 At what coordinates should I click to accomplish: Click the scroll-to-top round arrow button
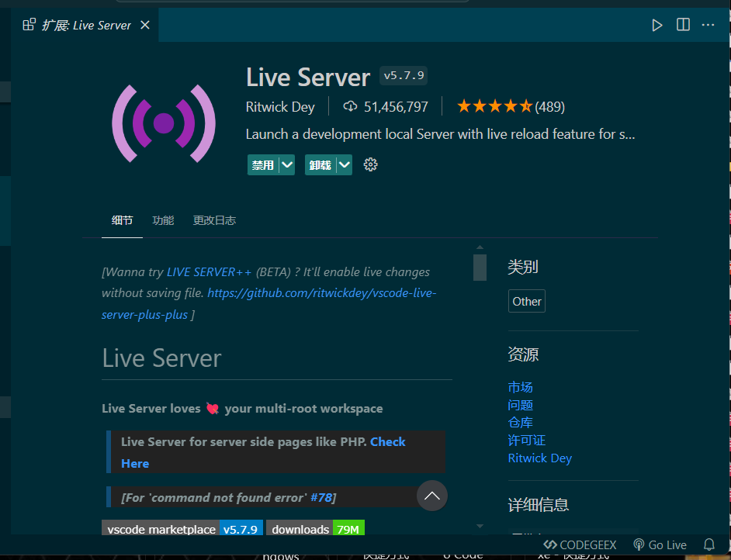(431, 496)
